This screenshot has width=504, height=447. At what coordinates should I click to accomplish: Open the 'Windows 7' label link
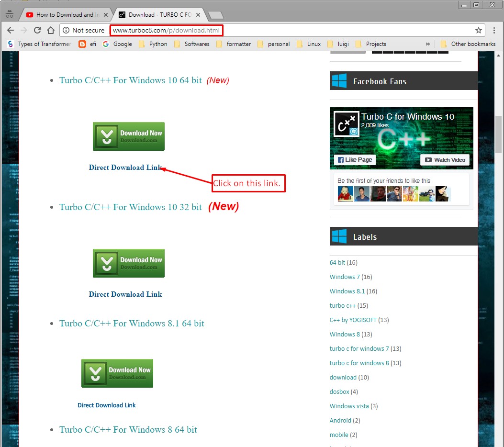[345, 277]
